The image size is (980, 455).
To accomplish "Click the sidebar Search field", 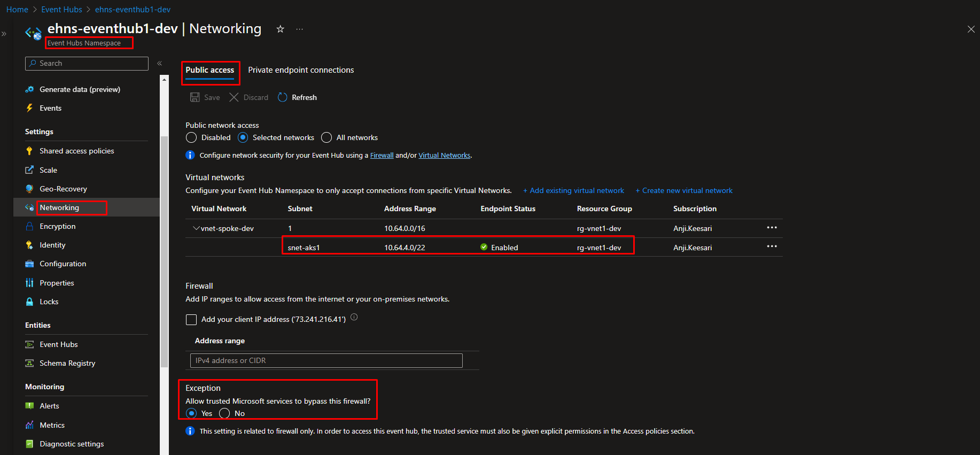I will point(87,63).
